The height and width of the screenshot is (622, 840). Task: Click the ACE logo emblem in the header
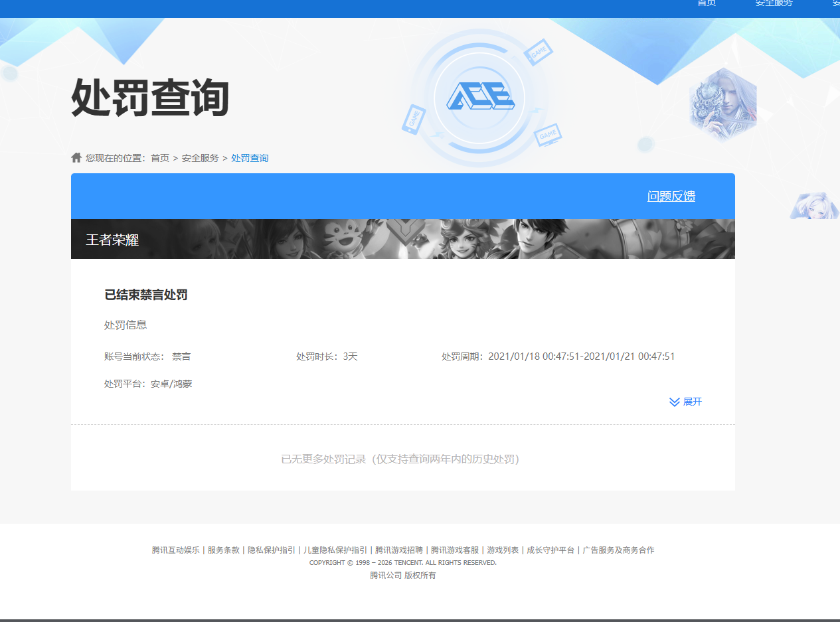[480, 97]
